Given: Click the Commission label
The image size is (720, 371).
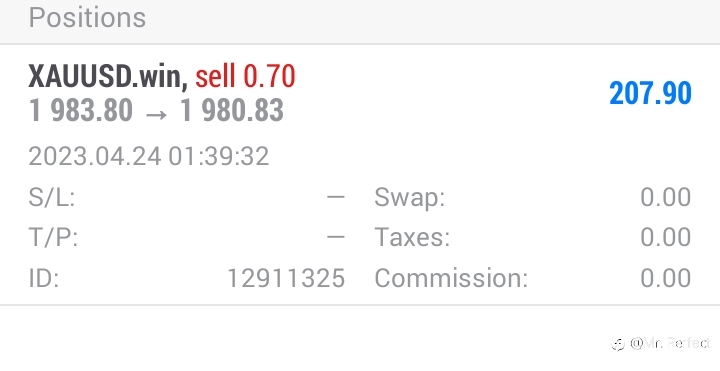Looking at the screenshot, I should click(x=451, y=278).
